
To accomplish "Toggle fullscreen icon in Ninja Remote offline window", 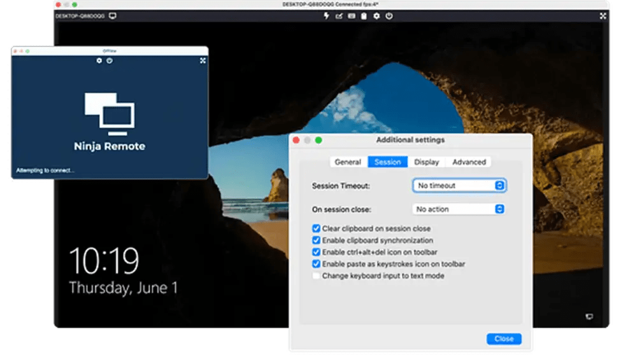I will click(x=203, y=60).
